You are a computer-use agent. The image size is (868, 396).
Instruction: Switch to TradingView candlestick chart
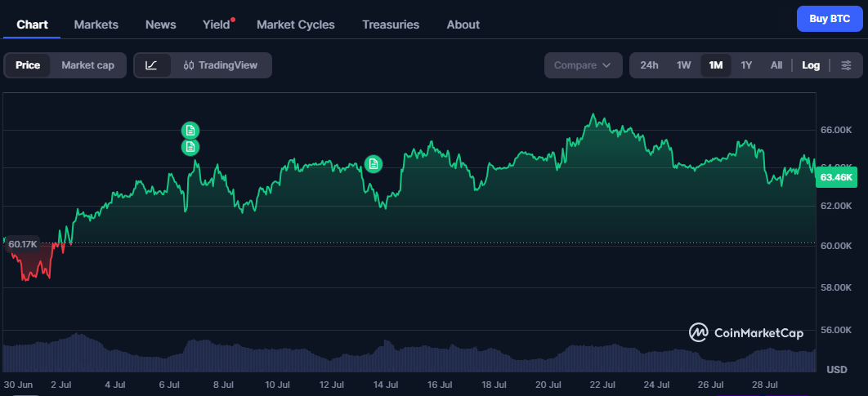click(221, 65)
